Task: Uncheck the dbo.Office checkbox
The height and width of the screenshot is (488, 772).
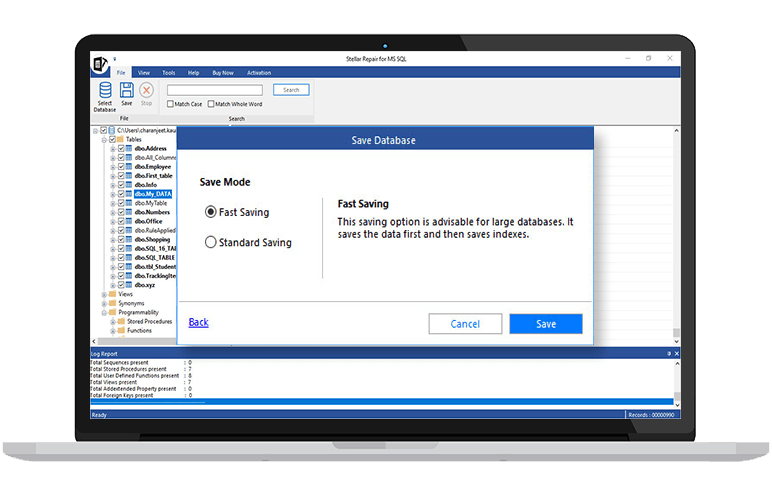Action: click(x=121, y=221)
